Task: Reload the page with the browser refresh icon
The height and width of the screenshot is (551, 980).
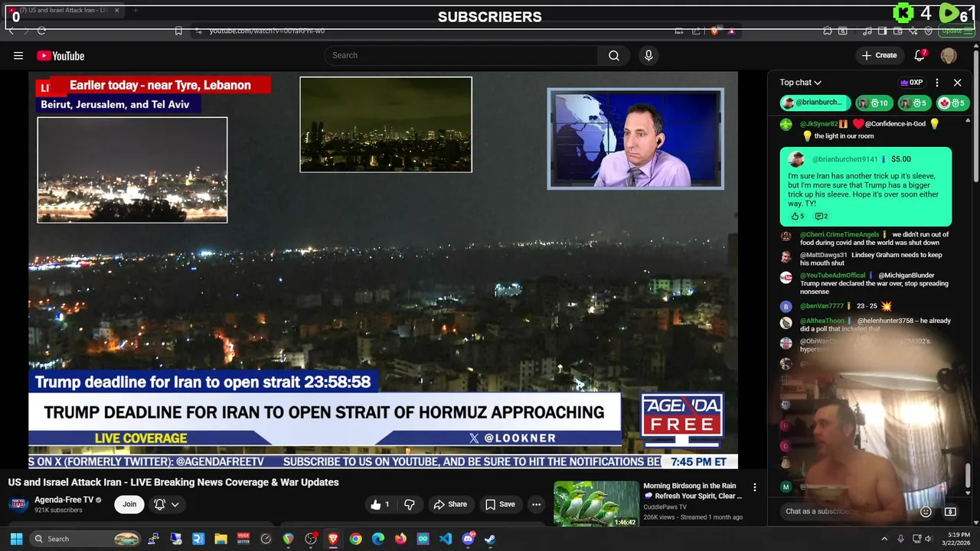Action: [41, 31]
